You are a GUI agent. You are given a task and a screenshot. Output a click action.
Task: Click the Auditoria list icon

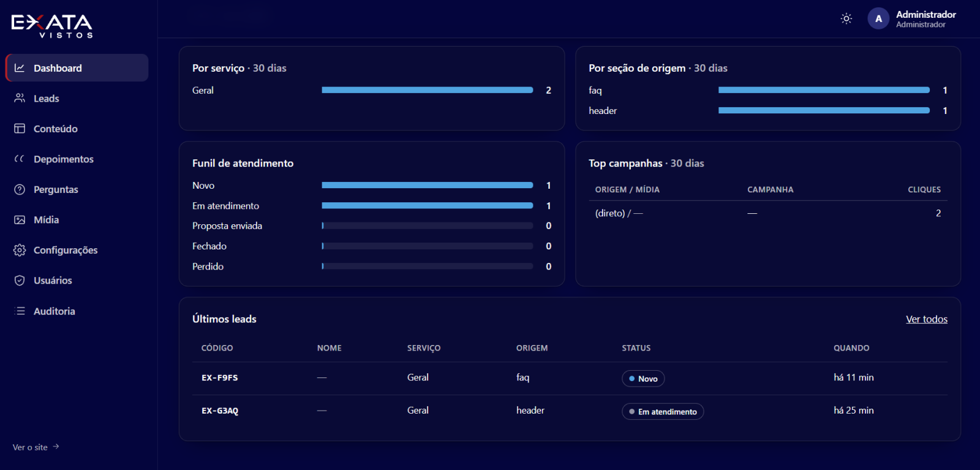[x=20, y=311]
